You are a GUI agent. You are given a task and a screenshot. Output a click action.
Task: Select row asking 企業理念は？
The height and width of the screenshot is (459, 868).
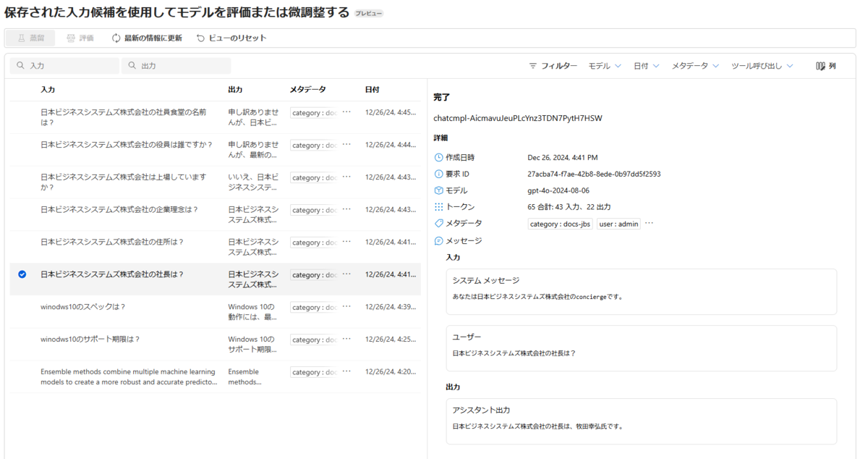point(214,215)
